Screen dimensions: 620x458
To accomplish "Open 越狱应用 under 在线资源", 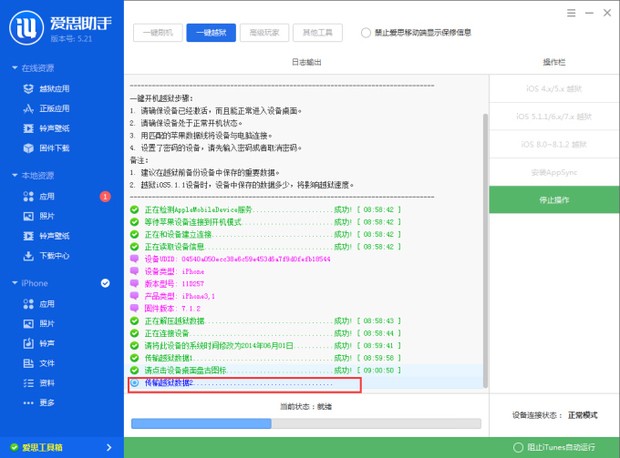I will click(x=46, y=89).
